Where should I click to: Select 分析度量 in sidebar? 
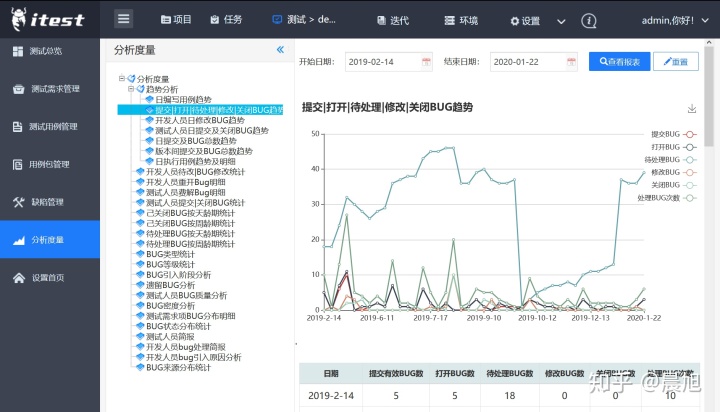pos(50,239)
